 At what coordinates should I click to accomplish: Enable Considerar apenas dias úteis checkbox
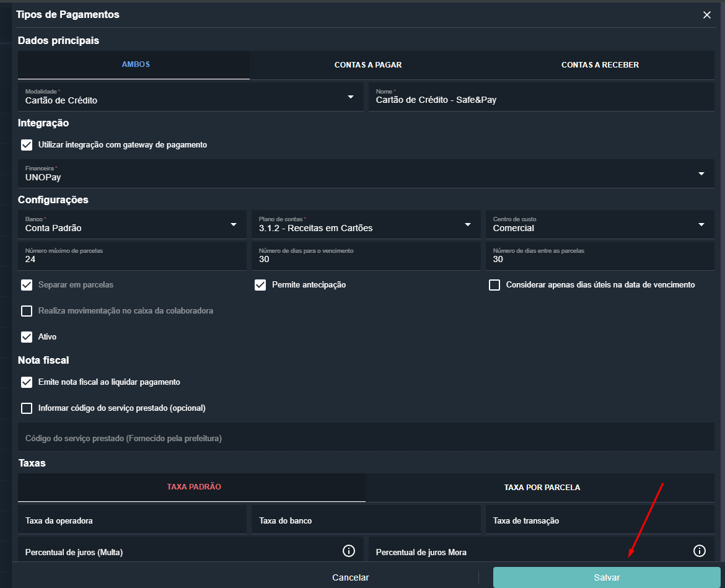coord(494,285)
